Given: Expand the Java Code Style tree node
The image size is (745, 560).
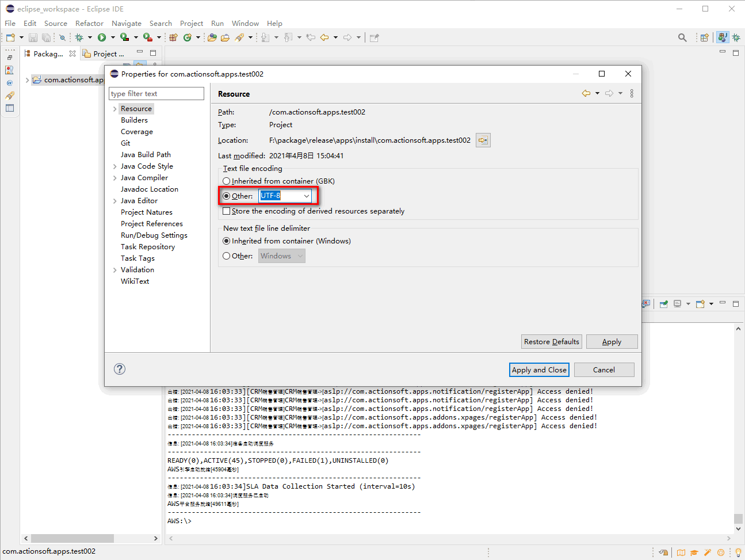Looking at the screenshot, I should [x=114, y=166].
